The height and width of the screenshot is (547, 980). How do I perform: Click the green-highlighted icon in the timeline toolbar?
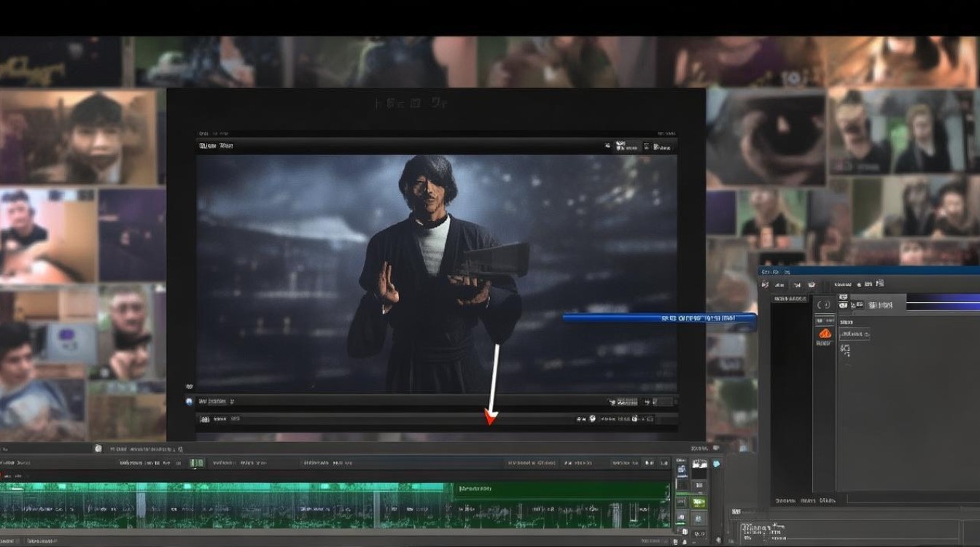click(x=196, y=463)
